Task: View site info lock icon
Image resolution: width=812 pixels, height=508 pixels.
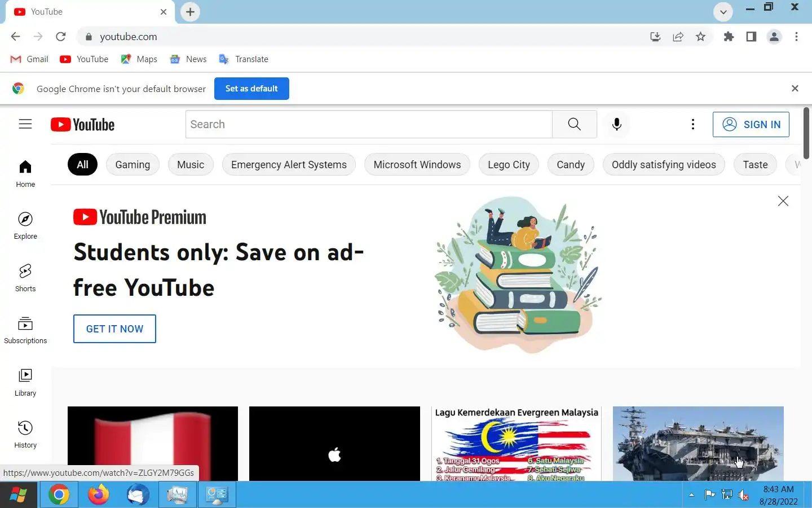Action: click(89, 37)
